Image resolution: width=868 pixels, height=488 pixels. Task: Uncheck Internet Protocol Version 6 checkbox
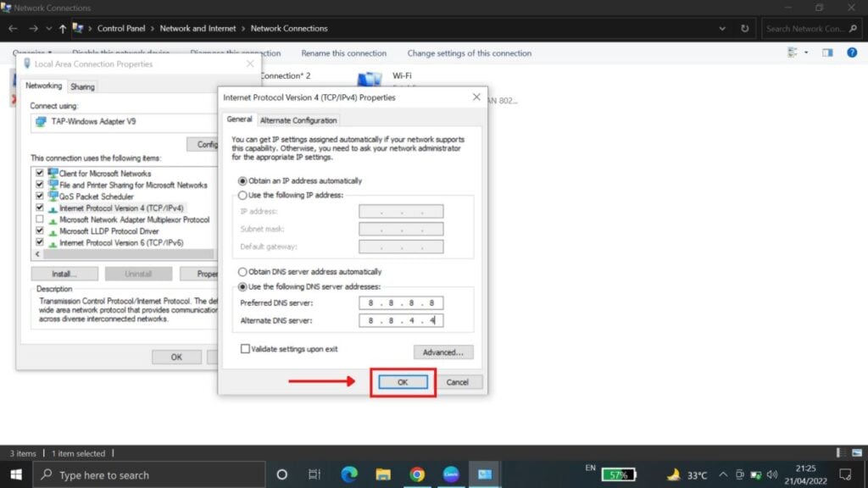pos(39,242)
